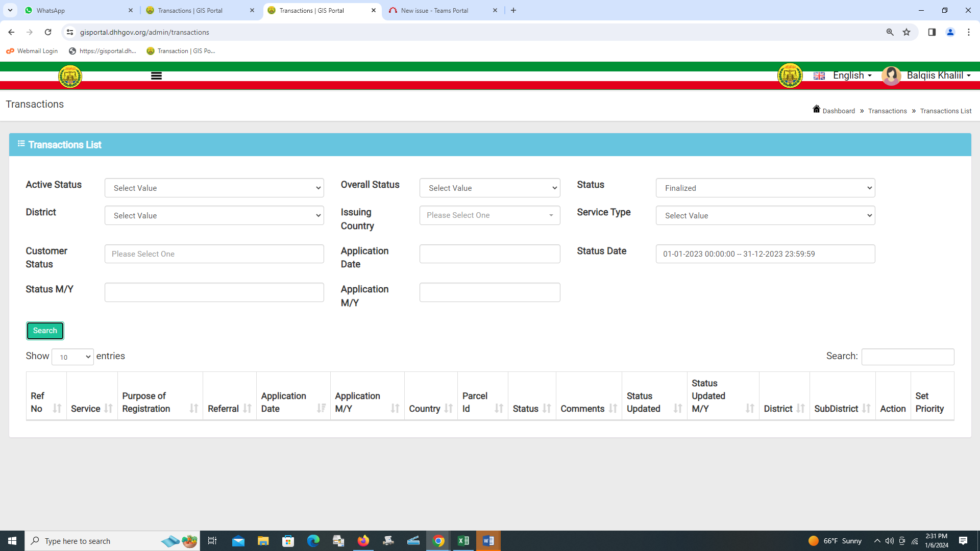Screen dimensions: 980x551
Task: Click browser zoom magnifier icon
Action: point(890,32)
